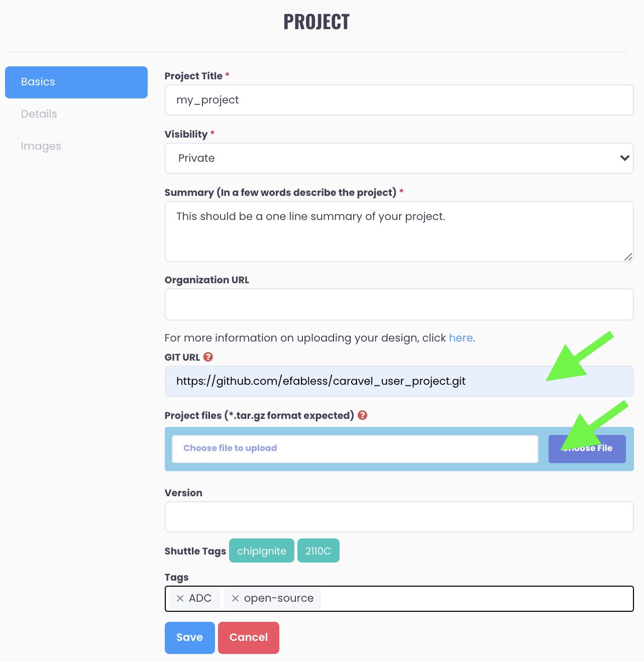Select the chipIgnite shuttle tag

[262, 551]
